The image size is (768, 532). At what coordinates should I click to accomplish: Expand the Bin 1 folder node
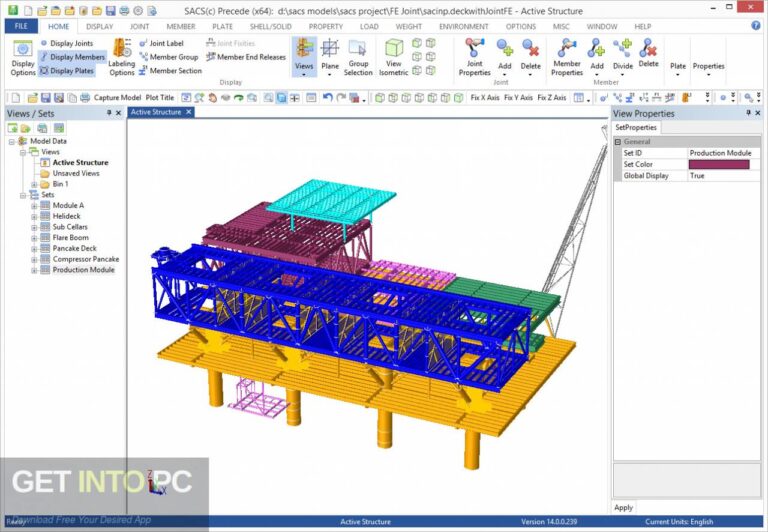[34, 185]
